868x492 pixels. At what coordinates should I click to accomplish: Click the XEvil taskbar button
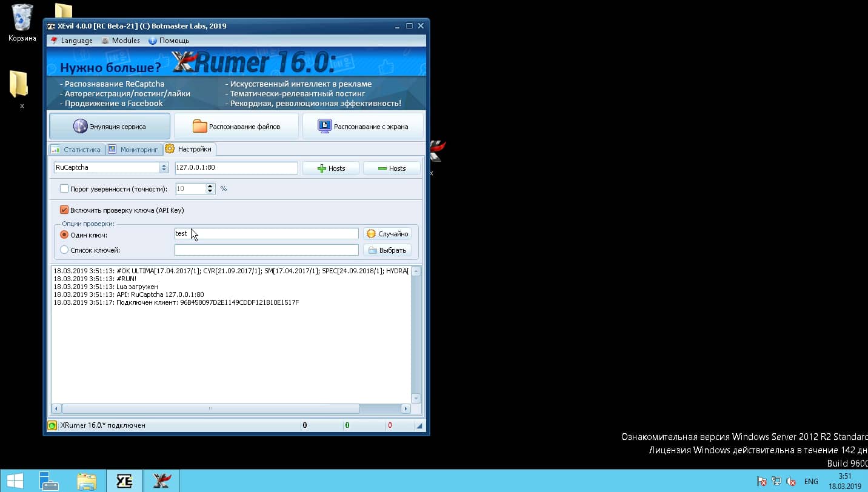pyautogui.click(x=124, y=480)
